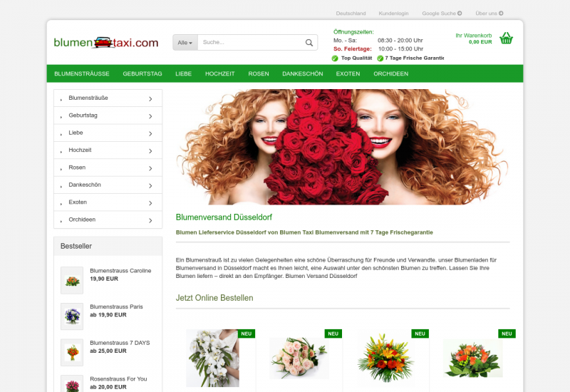Click the blumen-taxi.com logo
This screenshot has width=570, height=392.
coord(106,43)
